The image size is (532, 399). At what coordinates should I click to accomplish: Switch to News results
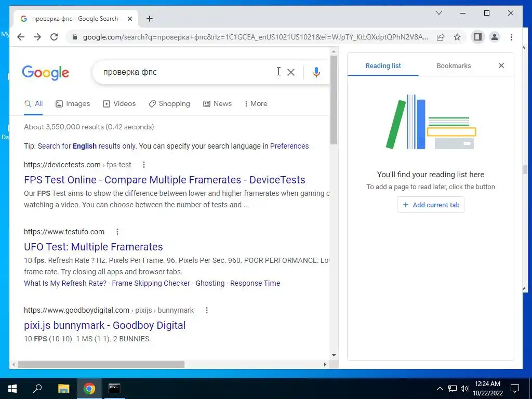click(217, 104)
